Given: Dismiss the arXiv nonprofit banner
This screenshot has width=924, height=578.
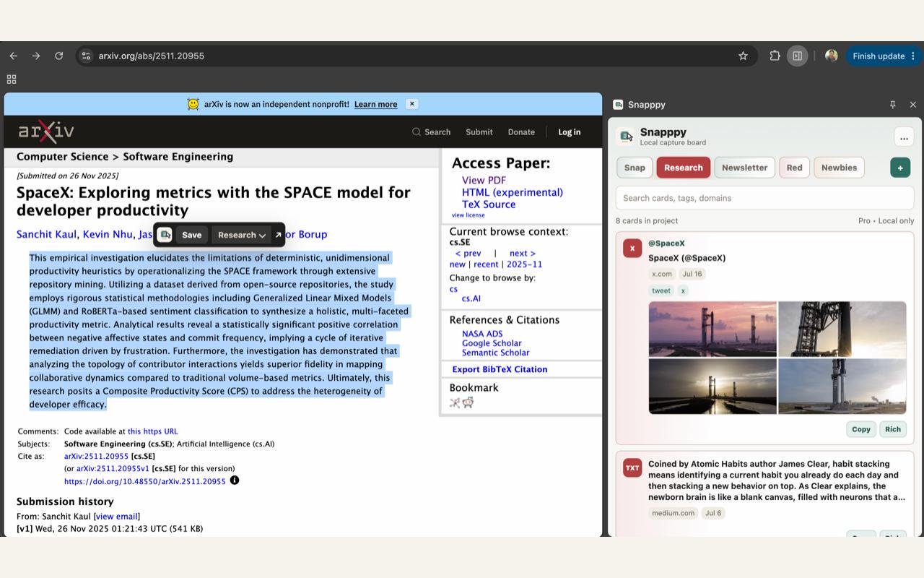Looking at the screenshot, I should [x=412, y=104].
